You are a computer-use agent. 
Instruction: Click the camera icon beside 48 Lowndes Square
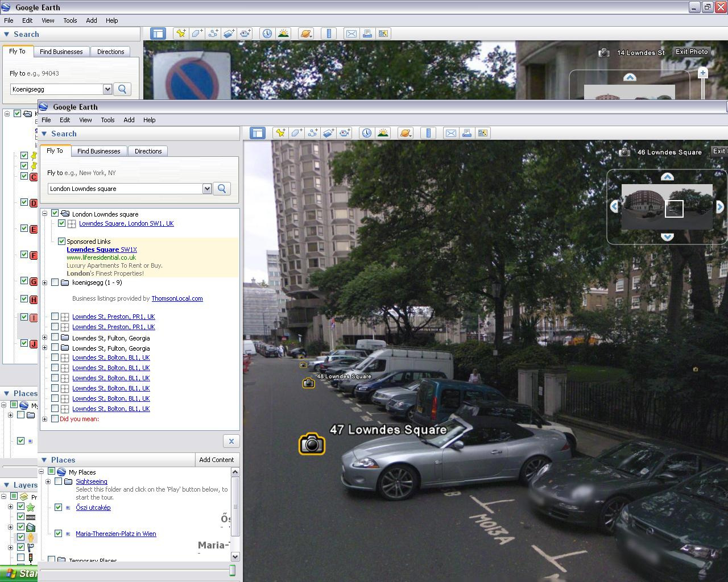pyautogui.click(x=308, y=383)
